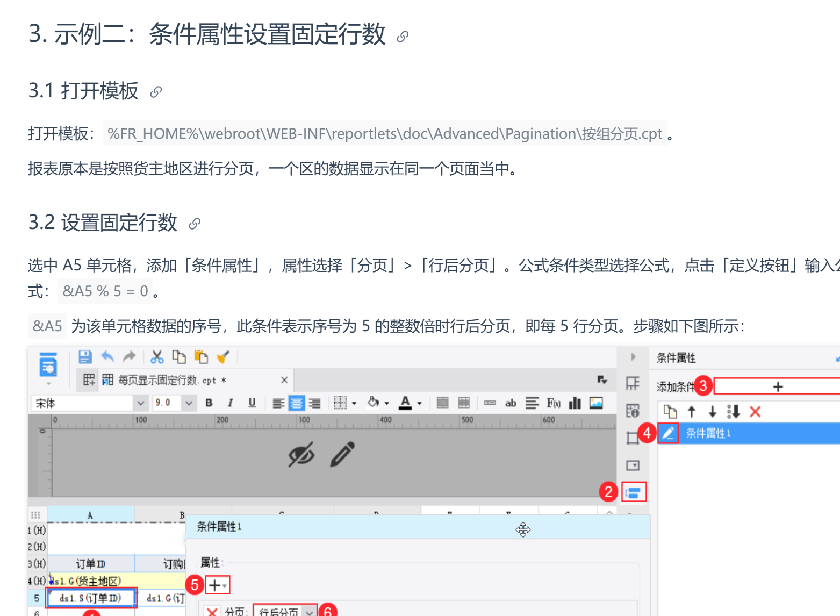Select the ds1.S(订单ID) cell

[x=90, y=598]
